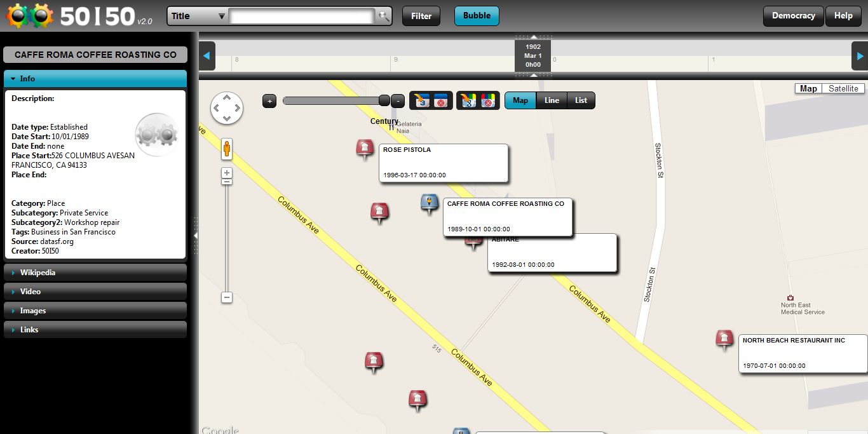Open the Title search field dropdown
This screenshot has width=868, height=434.
pos(198,16)
